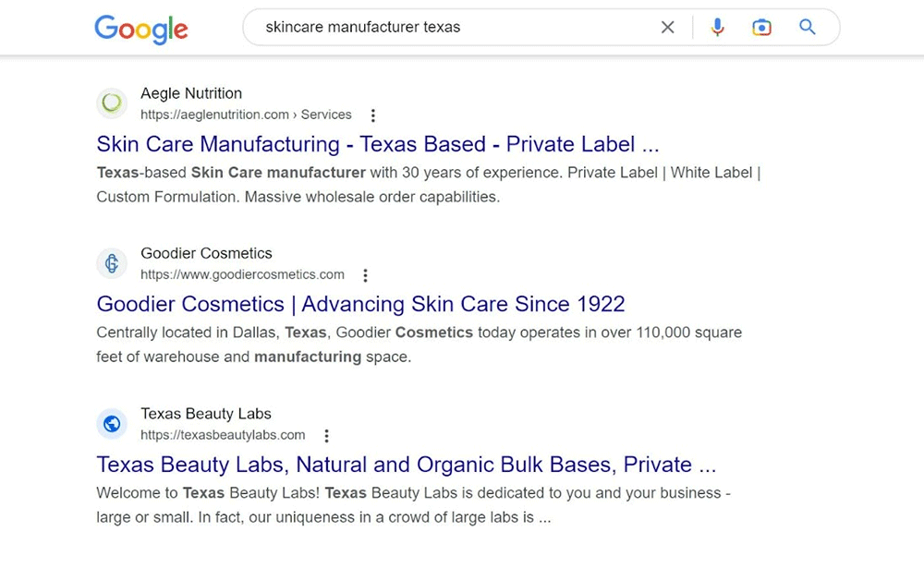Viewport: 924px width, 568px height.
Task: Click the aeglenutrition.com Services URL breadcrumb
Action: click(x=246, y=115)
